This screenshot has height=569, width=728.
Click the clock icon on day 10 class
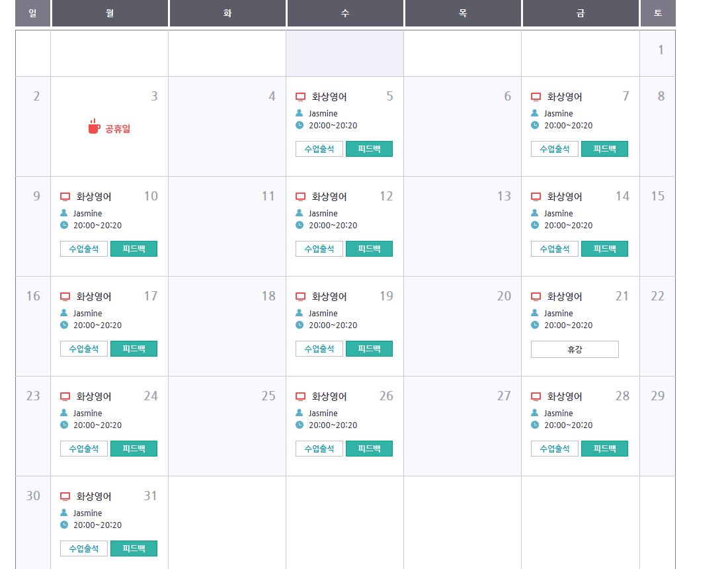point(64,225)
